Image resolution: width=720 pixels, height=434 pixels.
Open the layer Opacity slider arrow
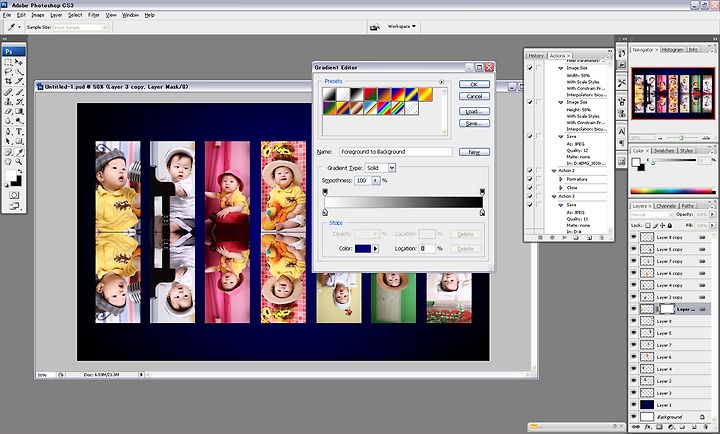click(712, 214)
